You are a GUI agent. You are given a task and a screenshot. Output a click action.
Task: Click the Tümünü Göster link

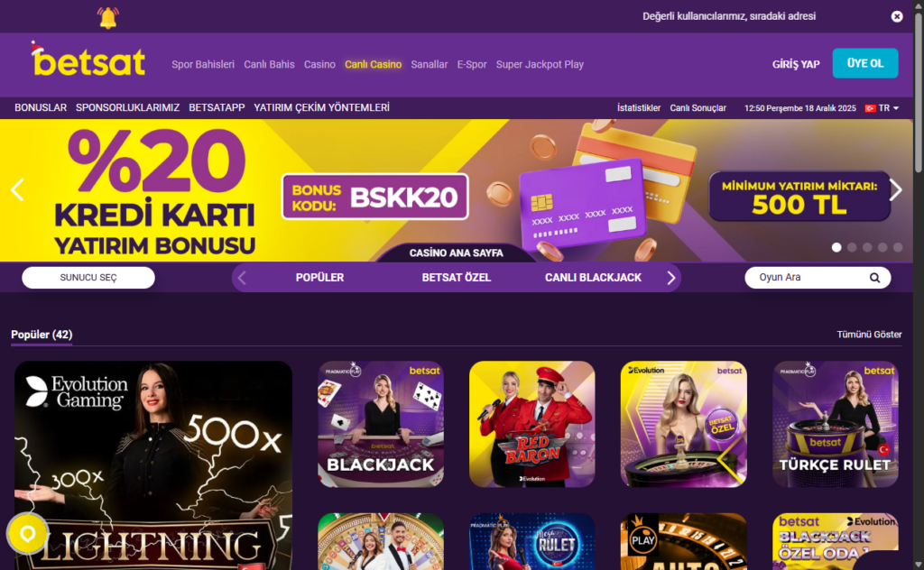[x=869, y=335]
